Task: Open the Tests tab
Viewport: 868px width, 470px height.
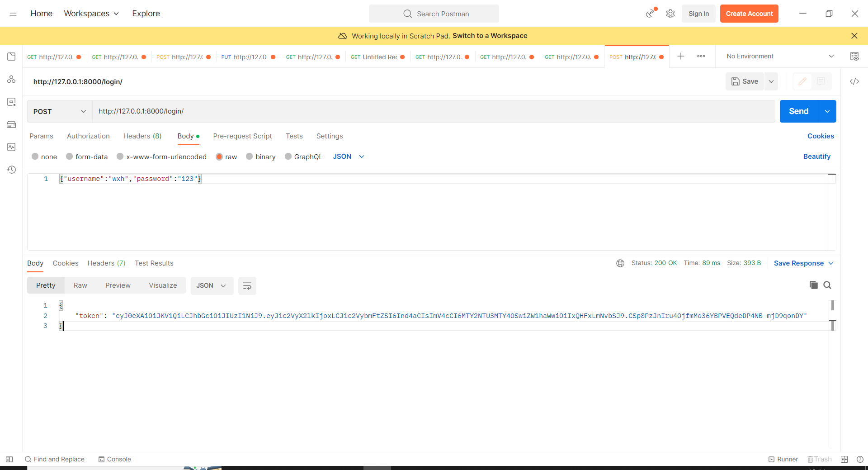Action: 294,136
